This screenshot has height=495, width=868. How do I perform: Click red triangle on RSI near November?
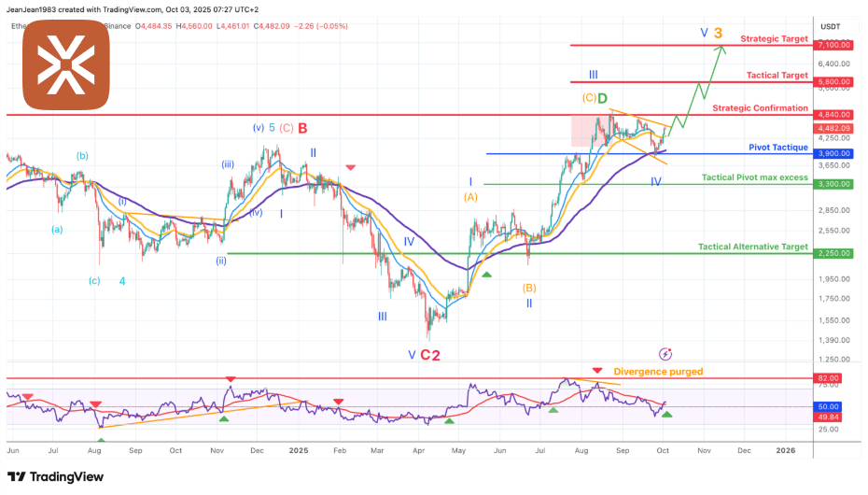(231, 379)
